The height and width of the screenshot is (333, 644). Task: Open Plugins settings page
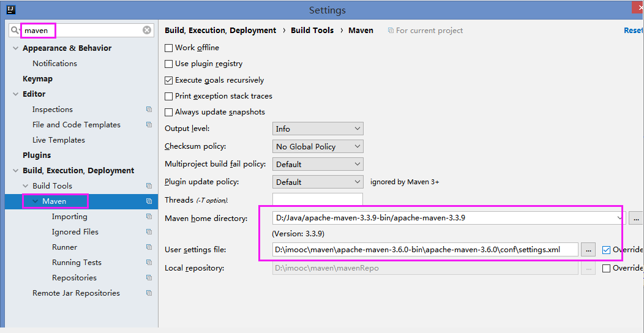pyautogui.click(x=37, y=155)
